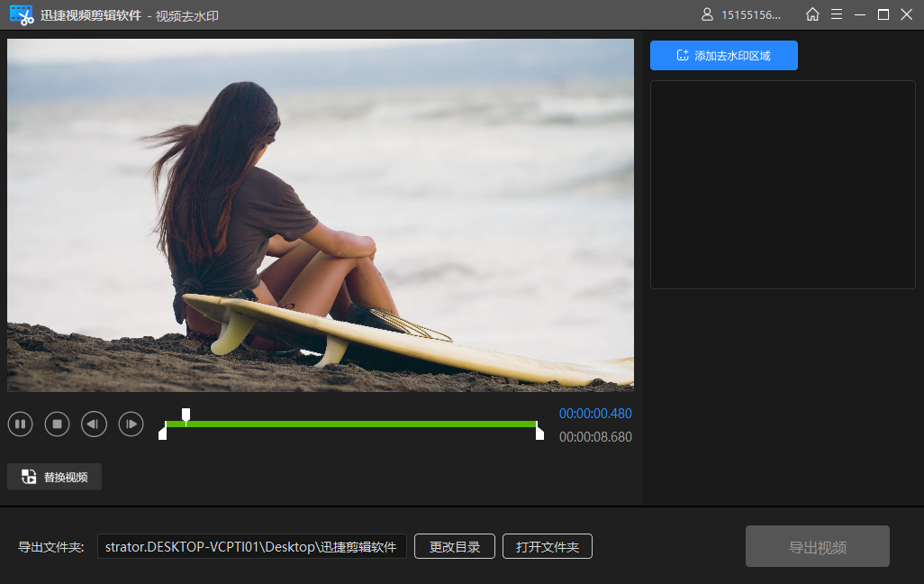Click the 导出文件夹 label
Screen dimensions: 924x584
(x=50, y=547)
